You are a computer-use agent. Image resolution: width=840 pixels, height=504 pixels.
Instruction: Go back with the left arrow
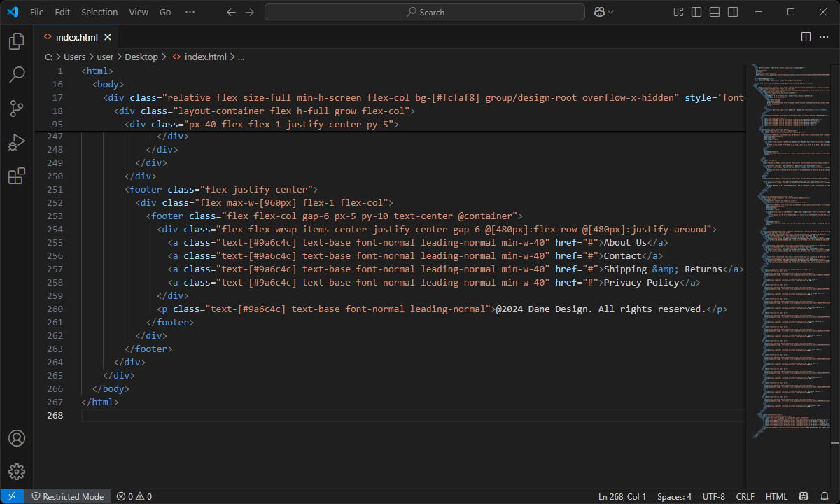tap(232, 12)
